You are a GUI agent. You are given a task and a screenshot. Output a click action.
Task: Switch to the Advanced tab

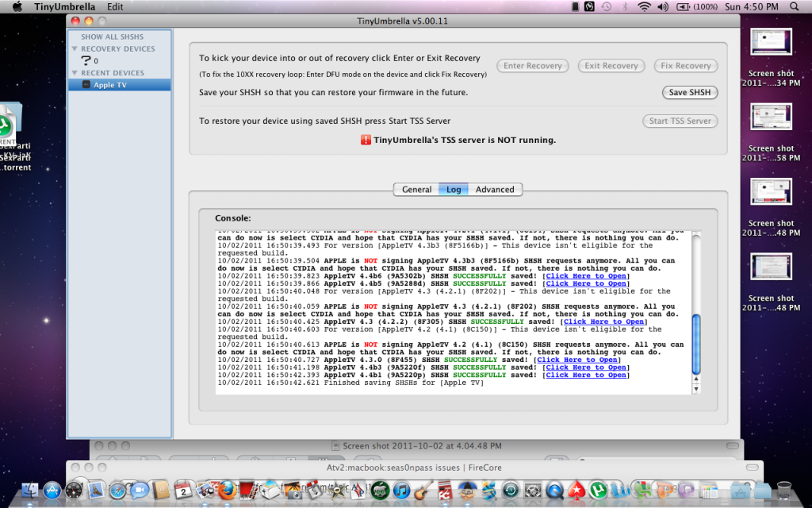click(495, 189)
